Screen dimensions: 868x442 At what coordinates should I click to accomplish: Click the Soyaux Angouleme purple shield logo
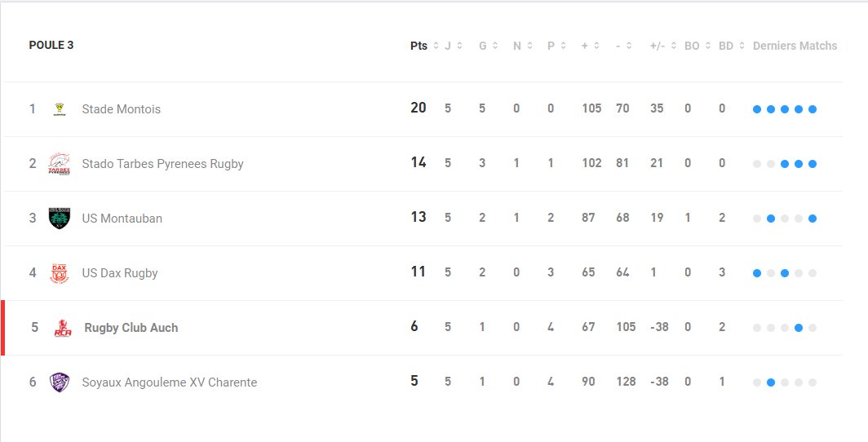(x=60, y=382)
